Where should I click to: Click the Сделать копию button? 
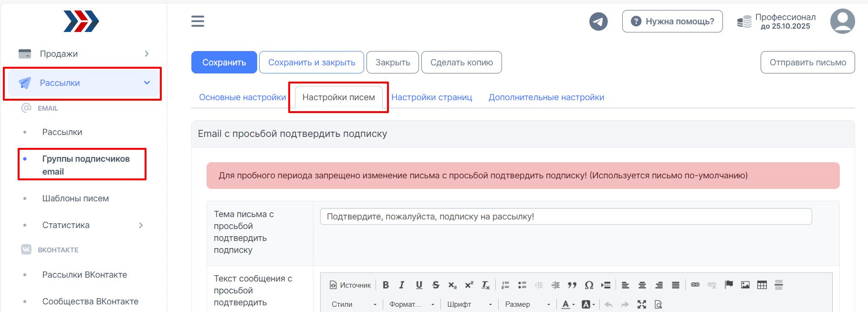461,62
